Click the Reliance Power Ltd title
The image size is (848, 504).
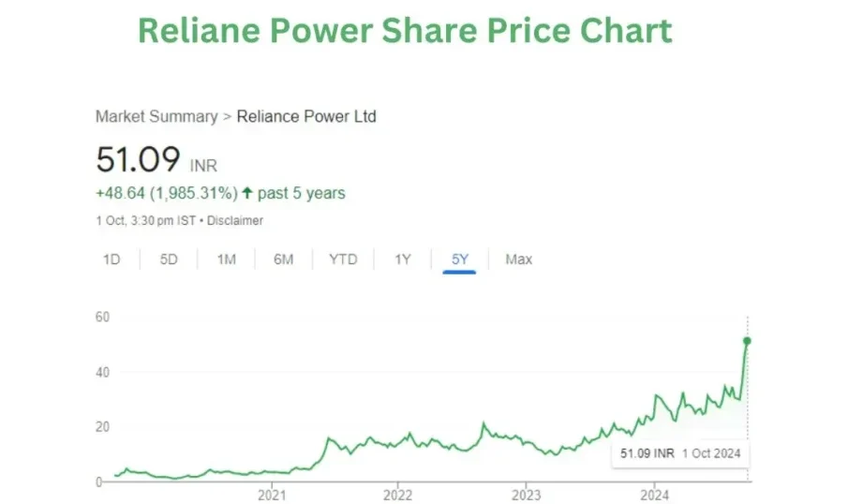pyautogui.click(x=306, y=117)
